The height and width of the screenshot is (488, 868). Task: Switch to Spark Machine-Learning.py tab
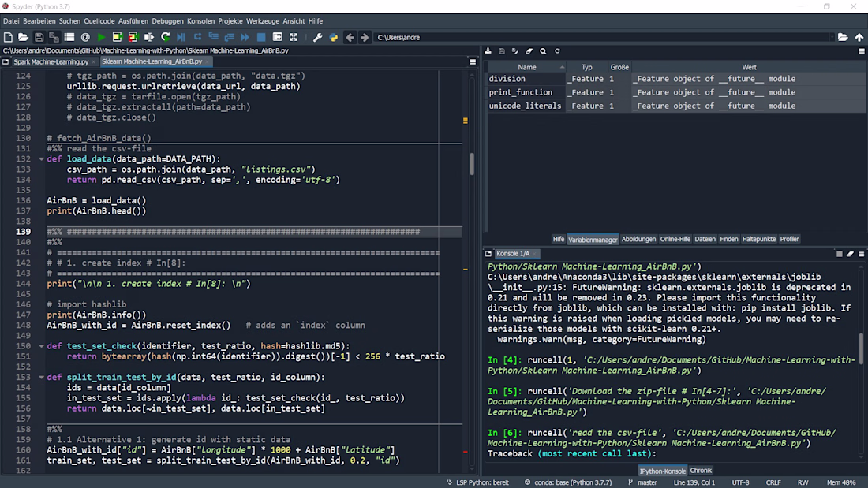pyautogui.click(x=51, y=61)
